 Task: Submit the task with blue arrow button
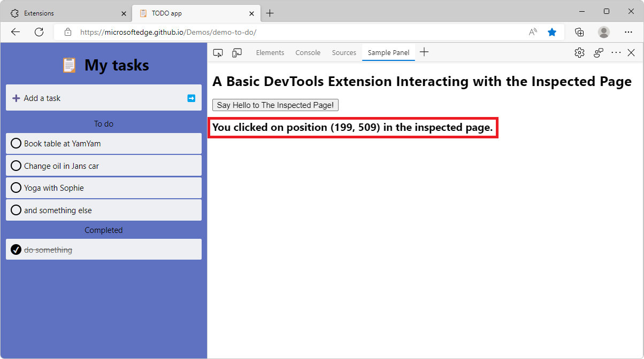coord(191,98)
